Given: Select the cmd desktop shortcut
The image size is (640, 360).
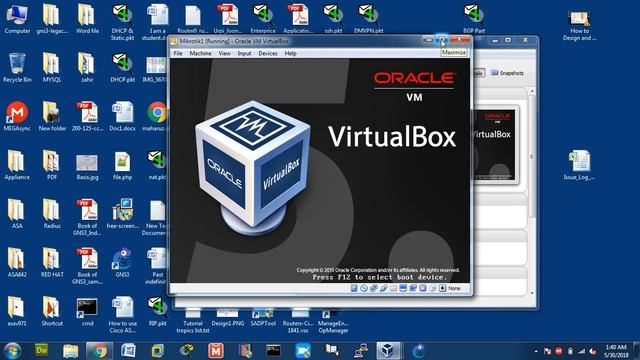Looking at the screenshot, I should [87, 312].
